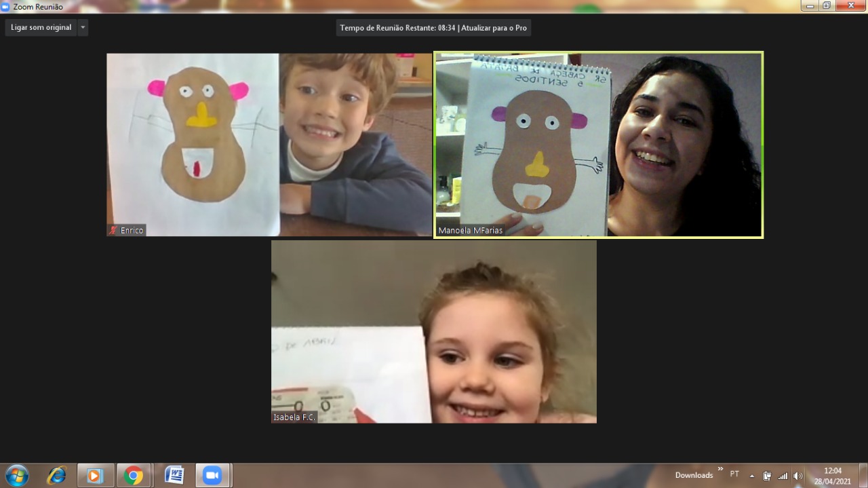Click the Zoom logo in the title bar
Image resolution: width=868 pixels, height=488 pixels.
5,7
